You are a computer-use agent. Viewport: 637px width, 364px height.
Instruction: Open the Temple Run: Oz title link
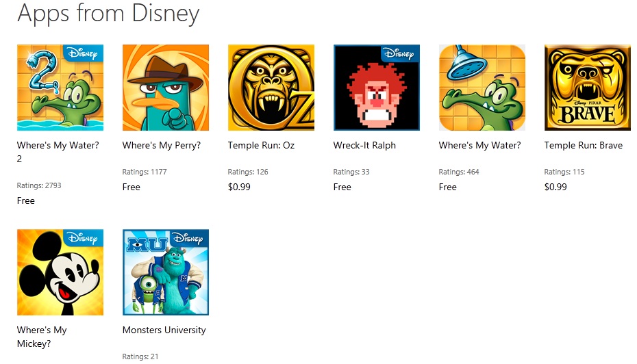point(261,145)
